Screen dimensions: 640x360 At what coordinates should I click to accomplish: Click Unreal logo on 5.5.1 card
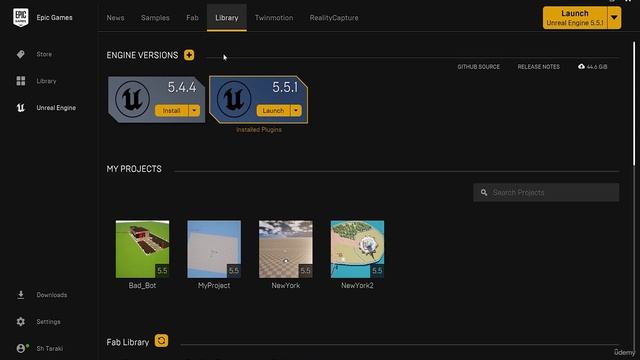point(234,99)
